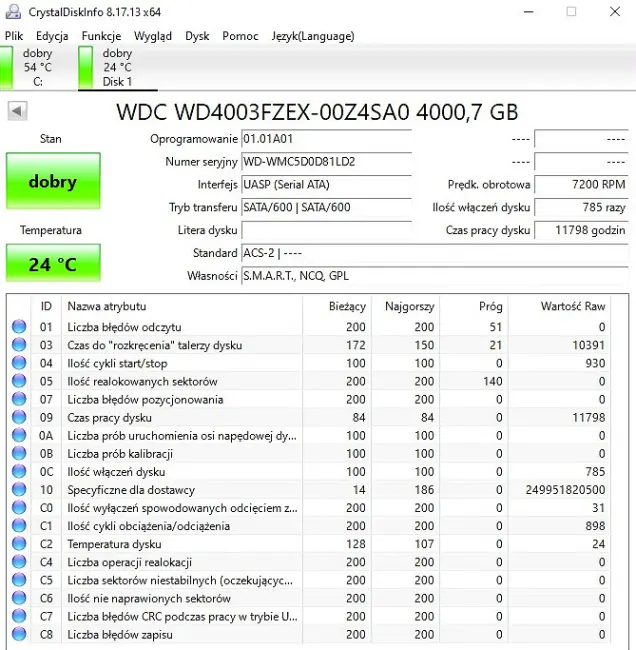Screen dimensions: 636x650
Task: Click status circle for attribute 0A
Action: (x=19, y=435)
